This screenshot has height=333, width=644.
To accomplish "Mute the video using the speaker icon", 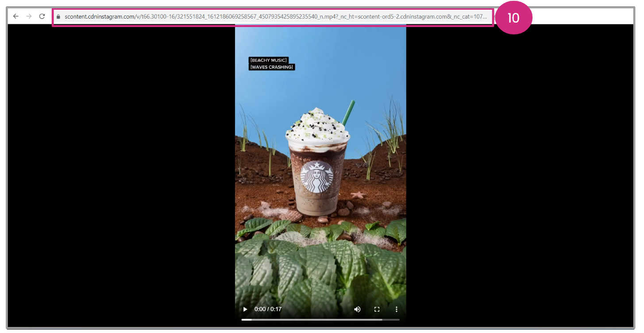I will tap(357, 309).
